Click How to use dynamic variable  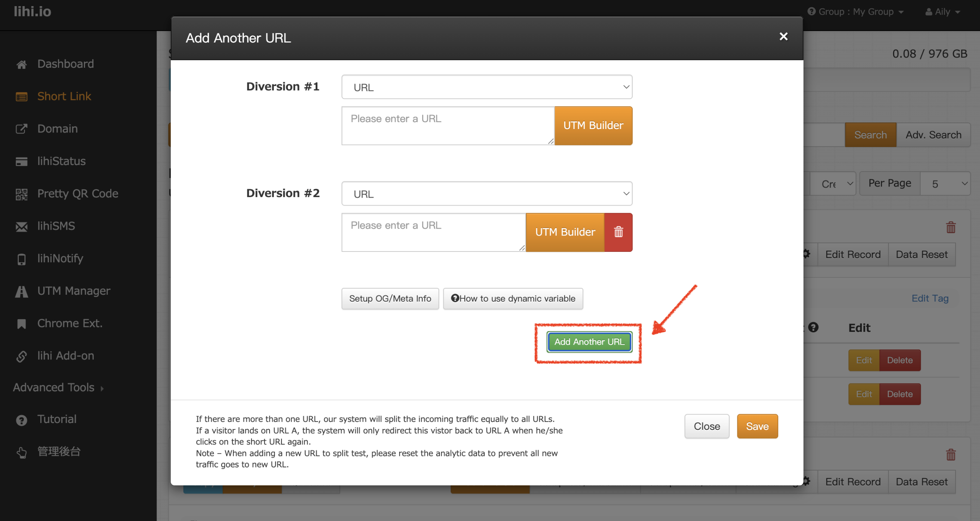tap(513, 299)
